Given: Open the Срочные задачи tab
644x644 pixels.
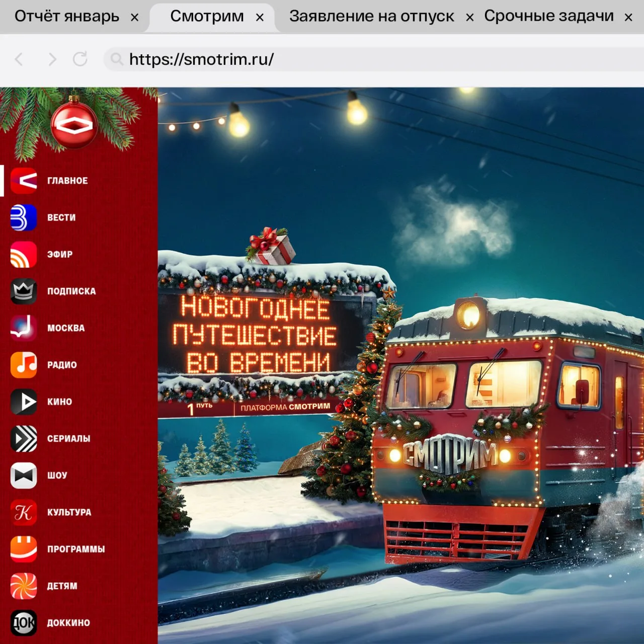Looking at the screenshot, I should point(548,17).
